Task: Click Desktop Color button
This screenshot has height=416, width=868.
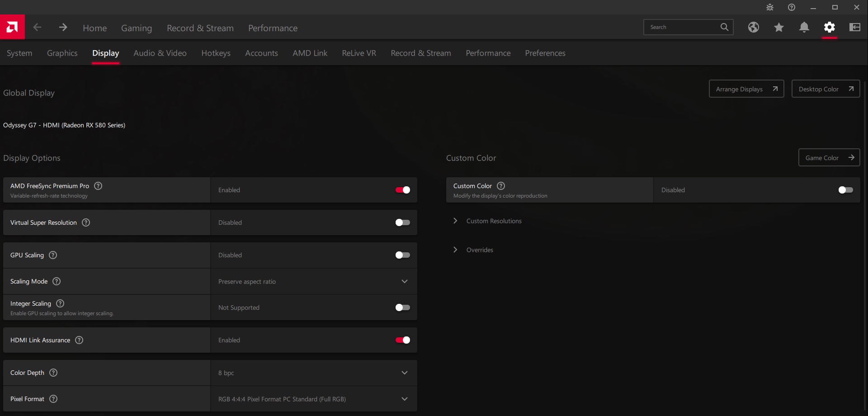Action: [826, 89]
